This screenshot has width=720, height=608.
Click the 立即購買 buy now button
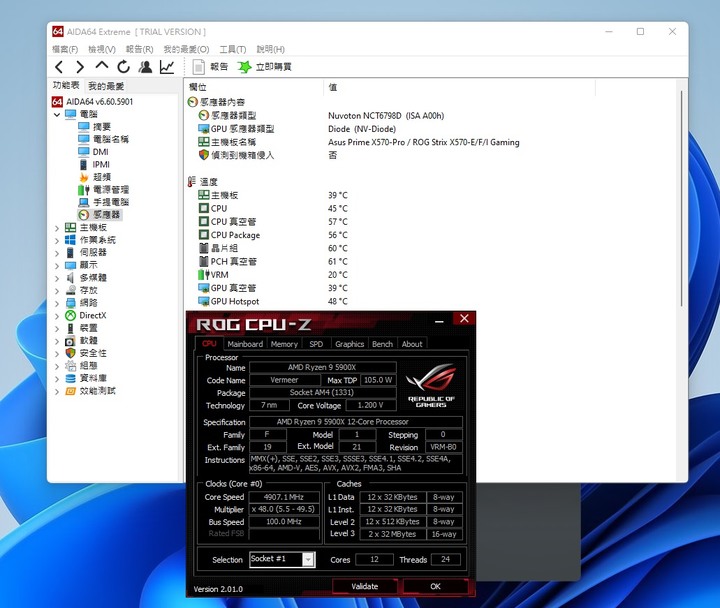point(264,67)
